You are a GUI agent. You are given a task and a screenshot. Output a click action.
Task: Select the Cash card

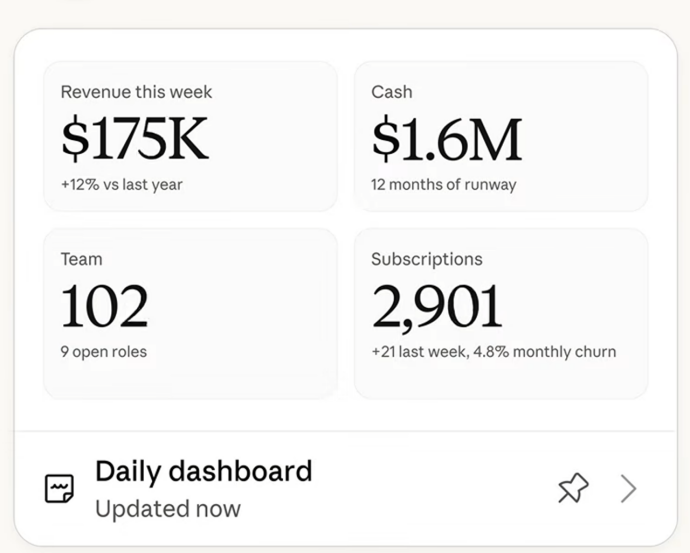click(501, 136)
